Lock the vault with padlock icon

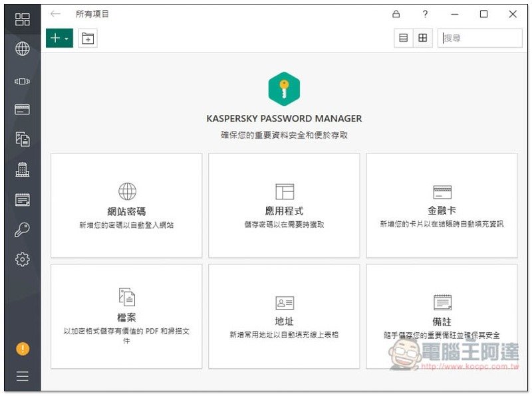[396, 14]
